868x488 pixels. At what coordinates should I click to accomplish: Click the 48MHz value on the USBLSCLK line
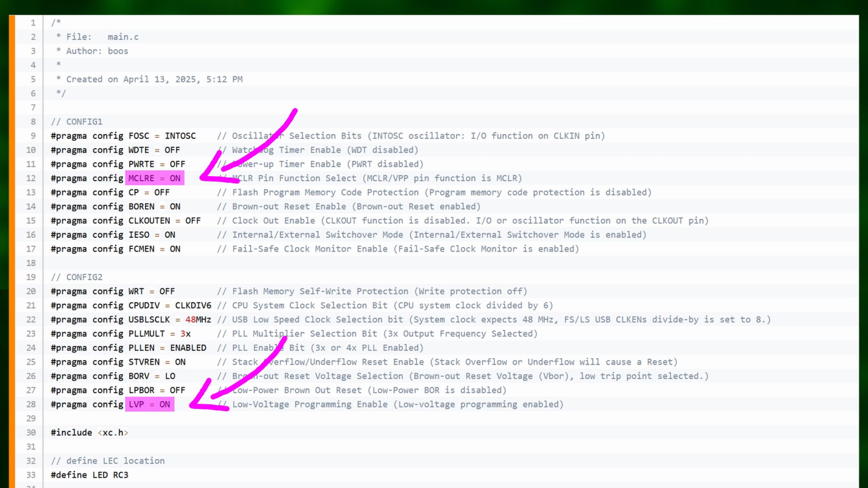tap(198, 320)
